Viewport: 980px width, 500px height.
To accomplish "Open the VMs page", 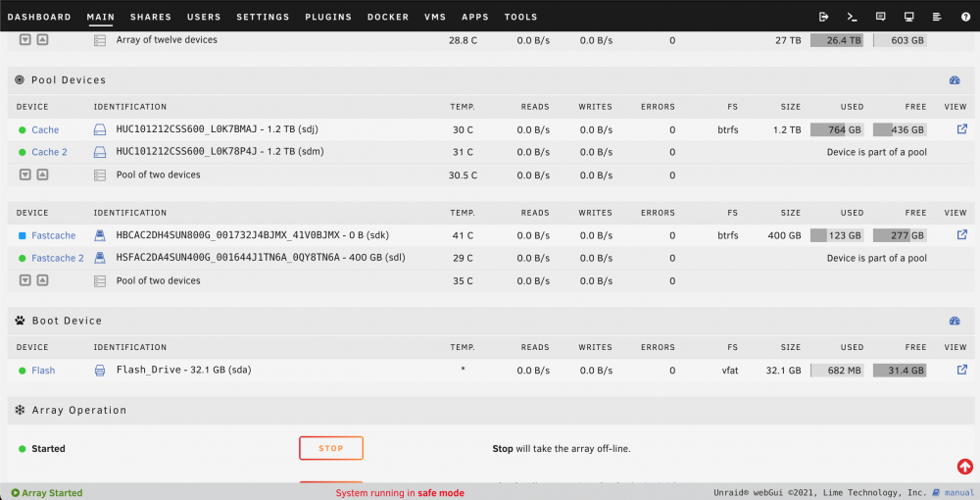I will pyautogui.click(x=435, y=17).
